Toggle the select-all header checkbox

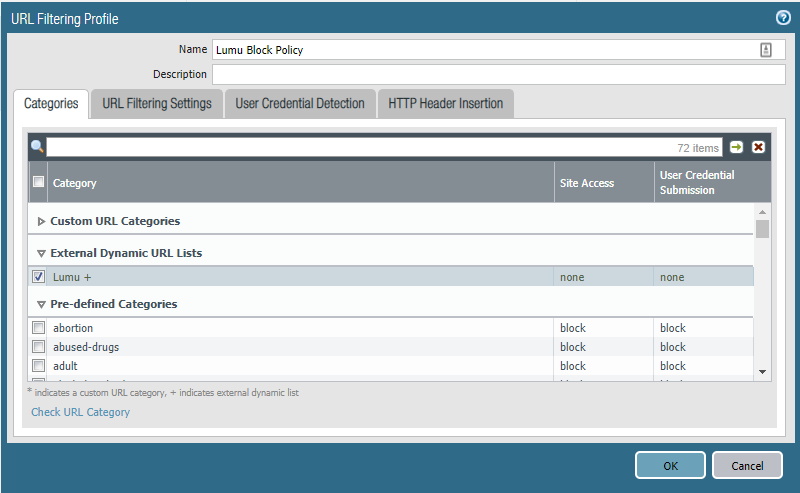(39, 182)
